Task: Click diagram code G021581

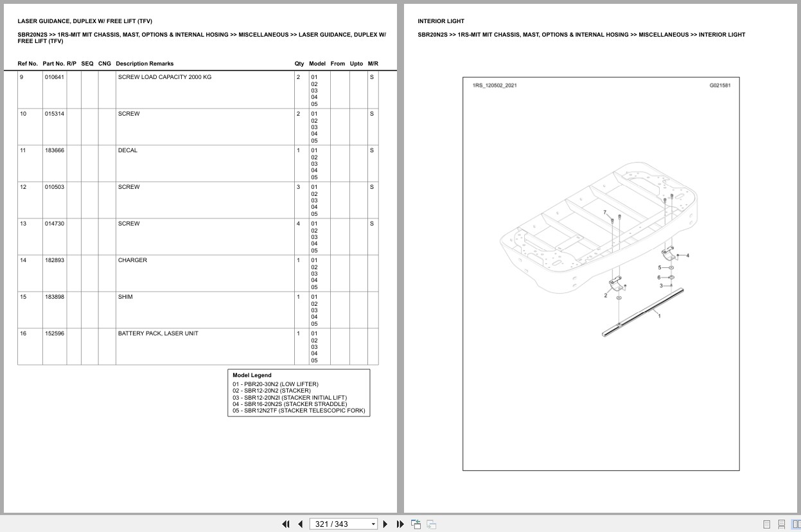Action: coord(720,85)
